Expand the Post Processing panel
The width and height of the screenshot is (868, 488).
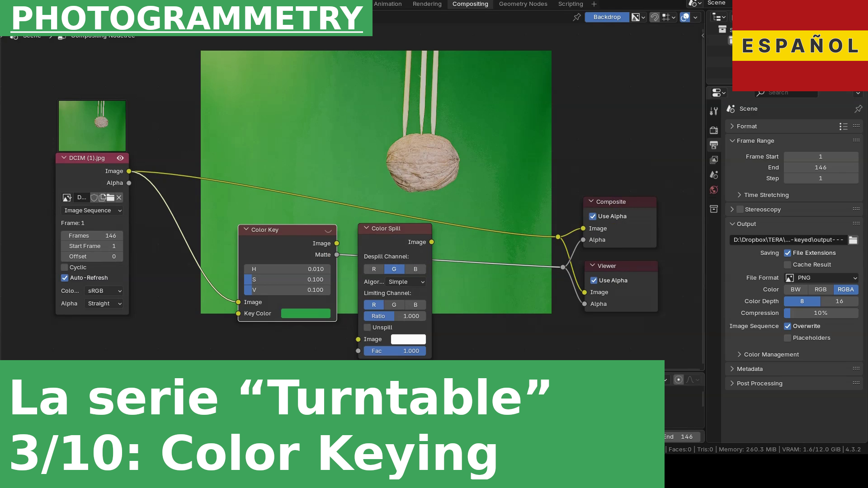(x=759, y=384)
